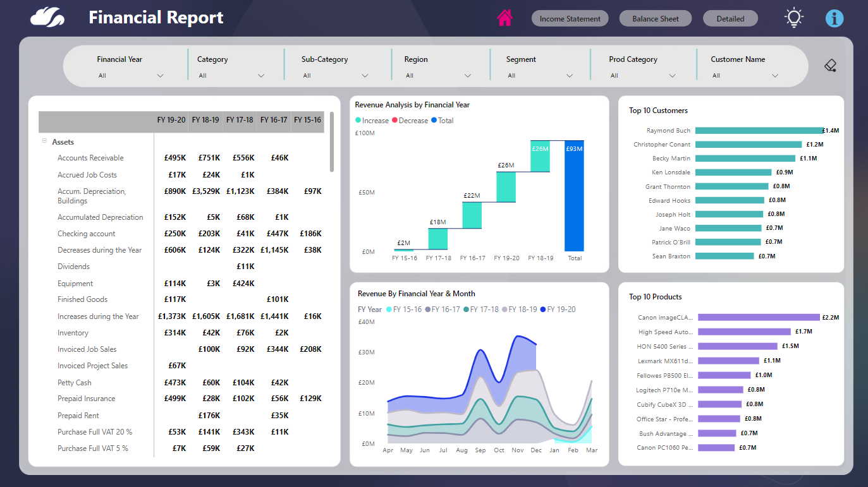Click the Lexmark MX611d... product bar

(x=728, y=361)
